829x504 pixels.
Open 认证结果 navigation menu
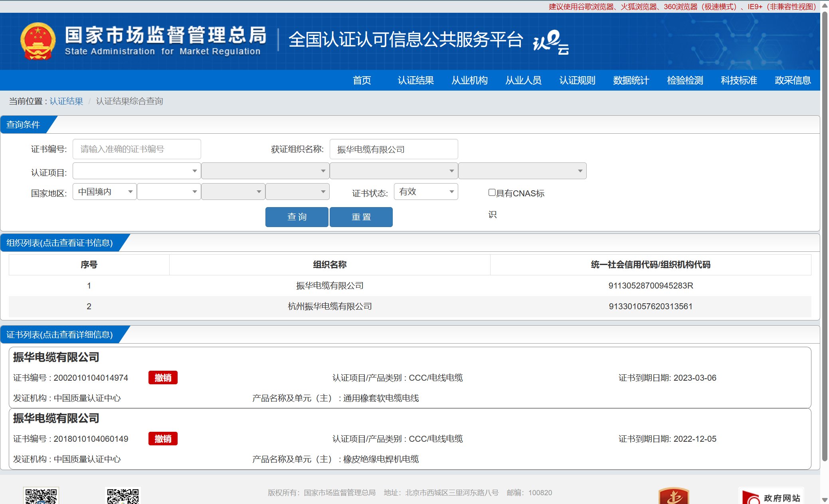click(x=415, y=80)
